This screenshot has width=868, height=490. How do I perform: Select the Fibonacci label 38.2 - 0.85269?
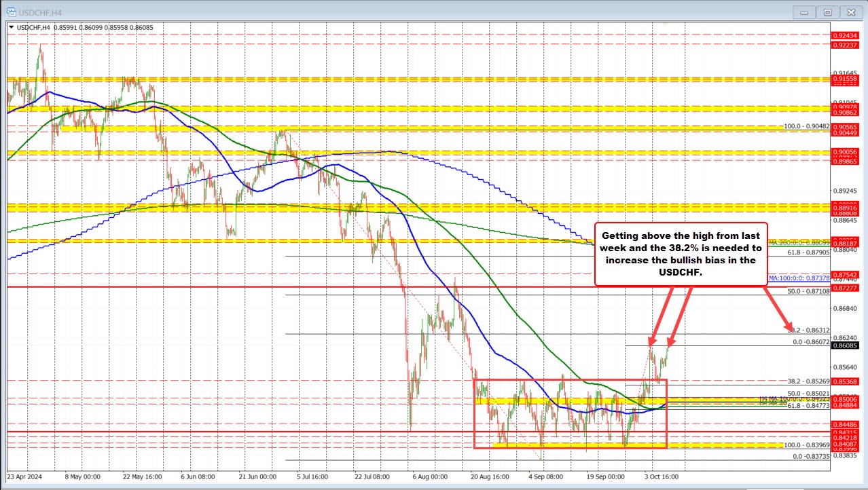(808, 381)
